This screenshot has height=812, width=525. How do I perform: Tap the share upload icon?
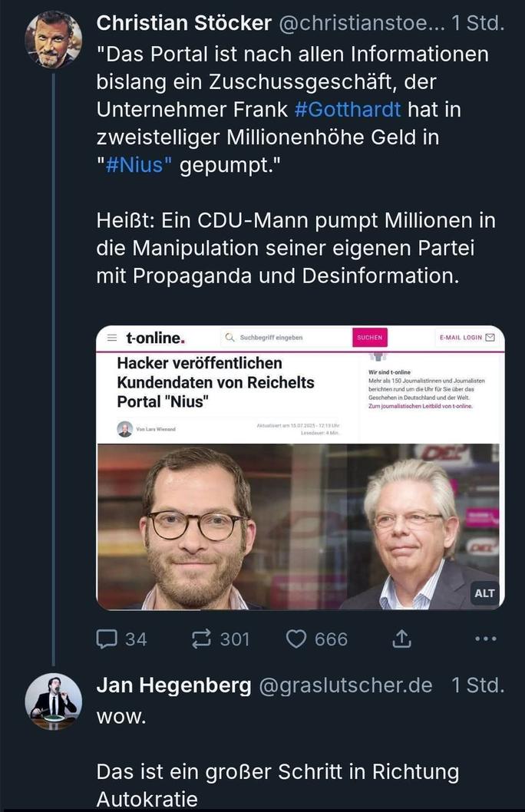click(402, 639)
